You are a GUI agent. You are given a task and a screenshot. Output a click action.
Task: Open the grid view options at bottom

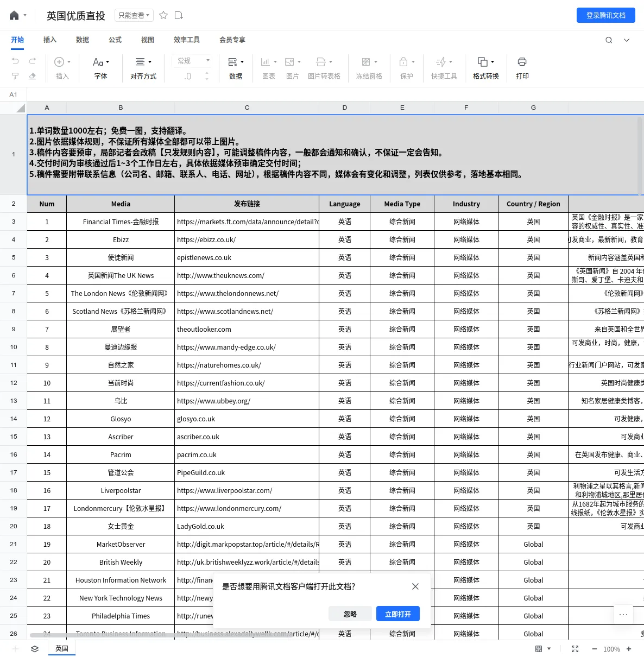point(543,649)
